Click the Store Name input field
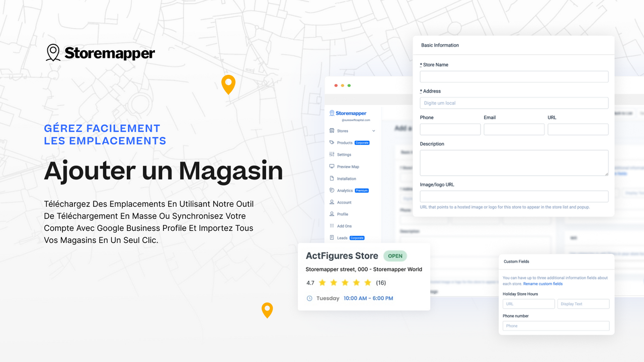Viewport: 644px width, 362px height. click(x=514, y=76)
